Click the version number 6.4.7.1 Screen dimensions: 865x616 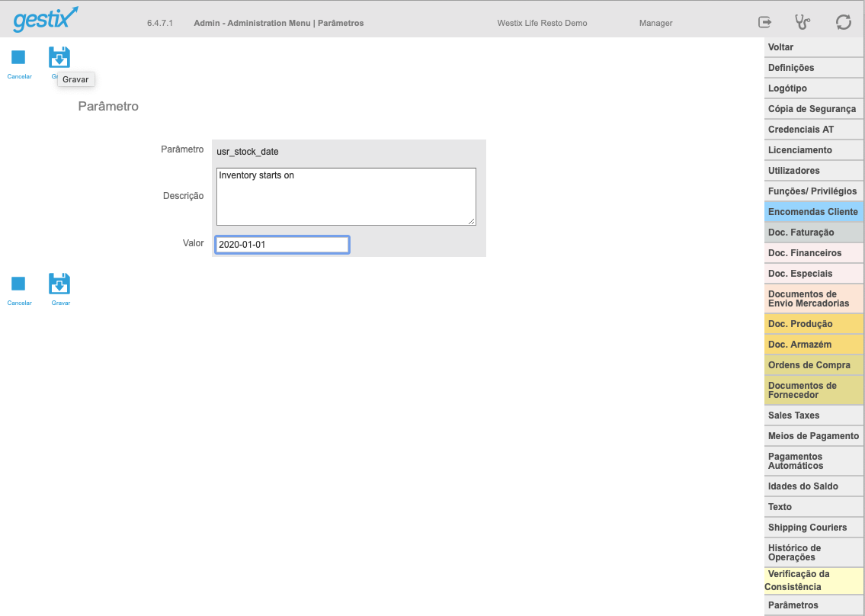[160, 23]
